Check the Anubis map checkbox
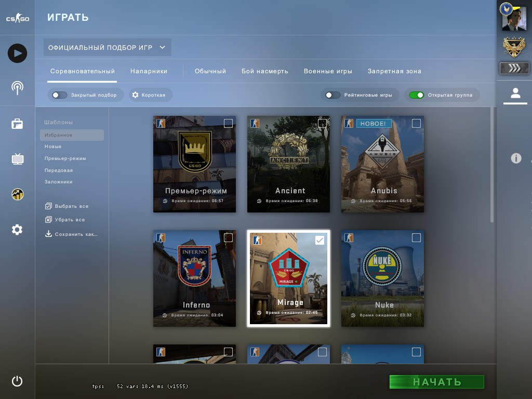The width and height of the screenshot is (532, 399). 416,124
